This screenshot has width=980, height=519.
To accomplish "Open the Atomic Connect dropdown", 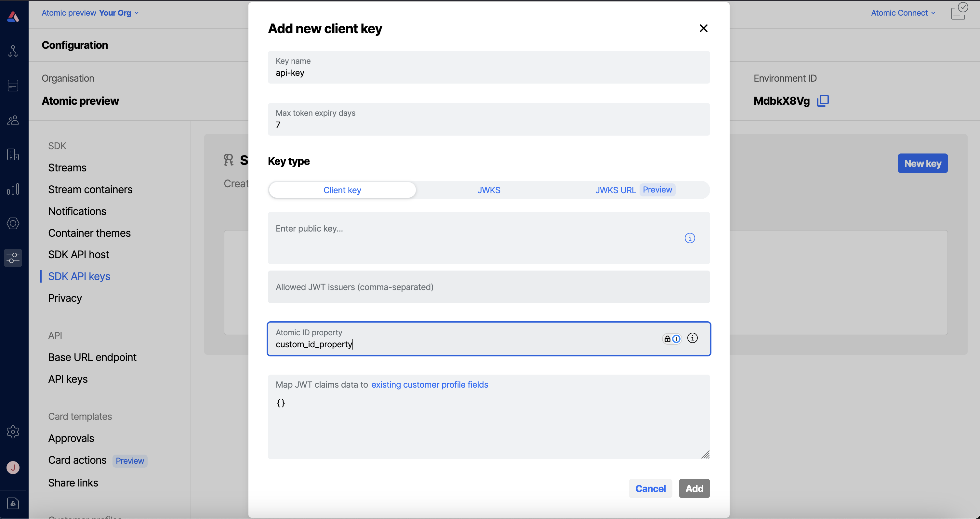I will (903, 13).
